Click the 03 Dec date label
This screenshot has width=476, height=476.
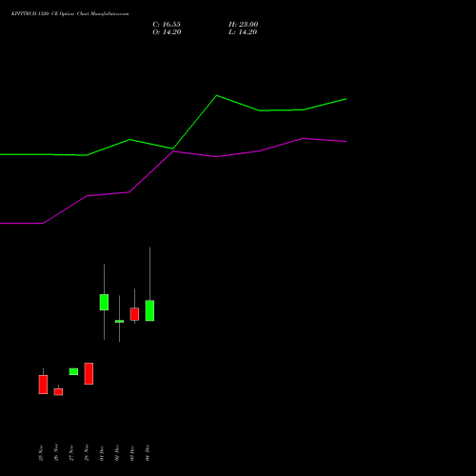click(x=132, y=453)
